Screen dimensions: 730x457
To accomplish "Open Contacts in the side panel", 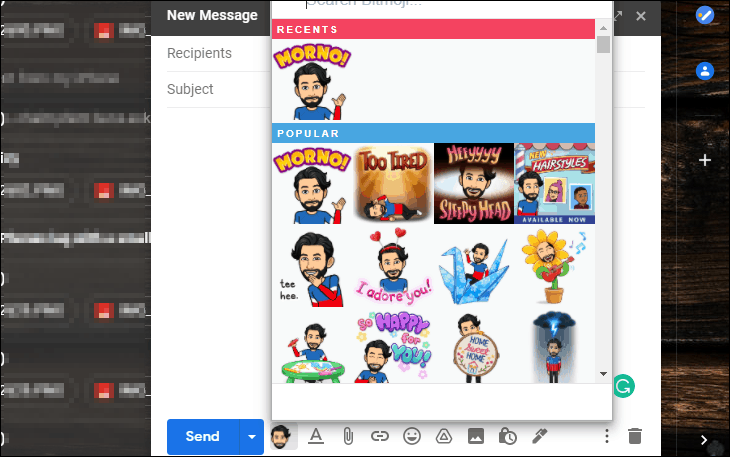I will [705, 71].
